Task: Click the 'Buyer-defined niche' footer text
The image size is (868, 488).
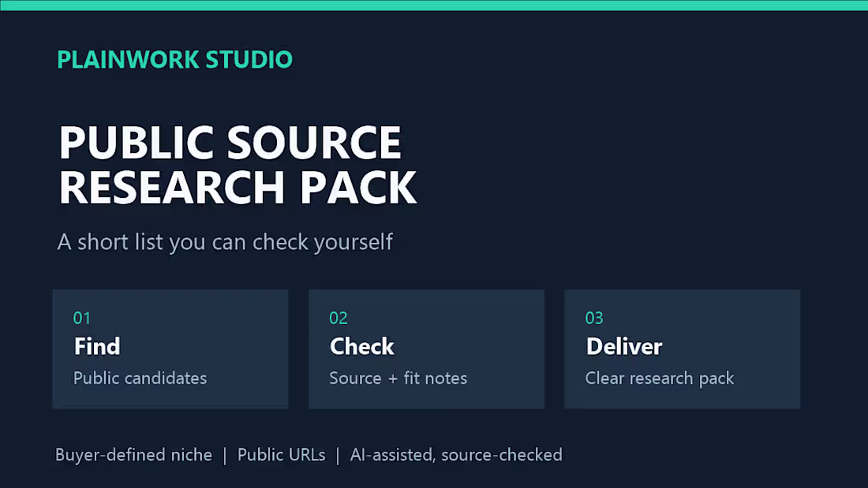Action: tap(133, 455)
